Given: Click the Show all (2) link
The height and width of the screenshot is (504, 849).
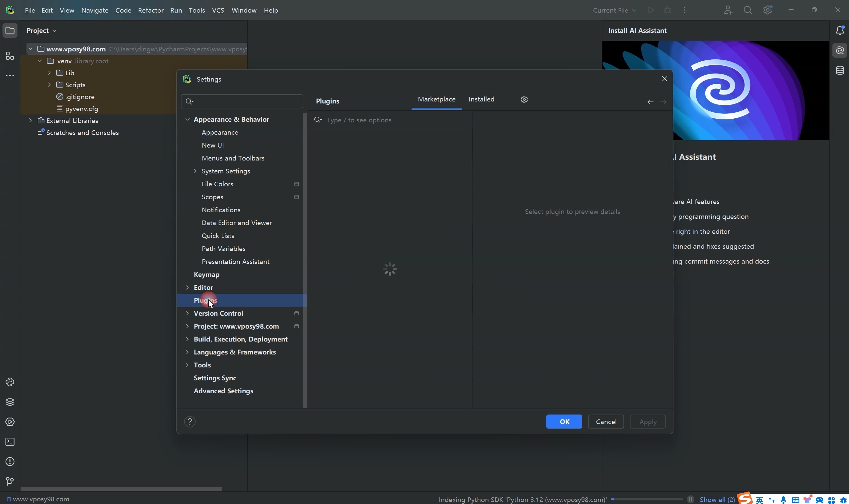Looking at the screenshot, I should pos(717,499).
